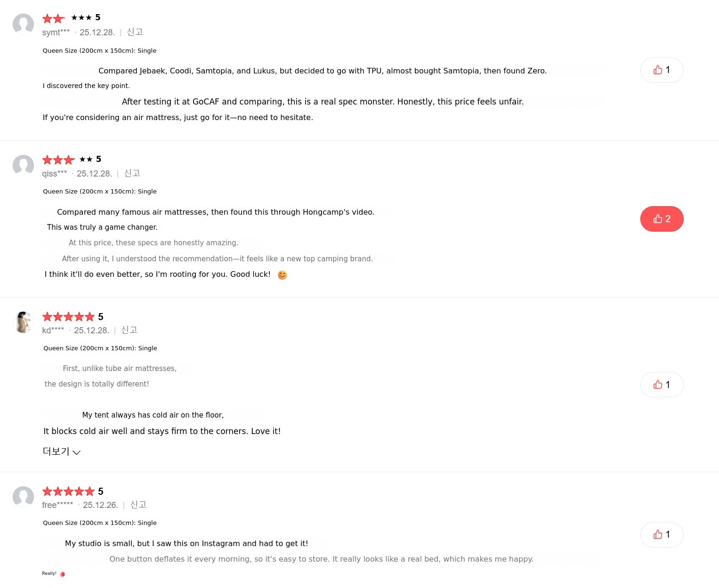Report the symt*** review via 신고
Image resolution: width=719 pixels, height=588 pixels.
click(135, 32)
